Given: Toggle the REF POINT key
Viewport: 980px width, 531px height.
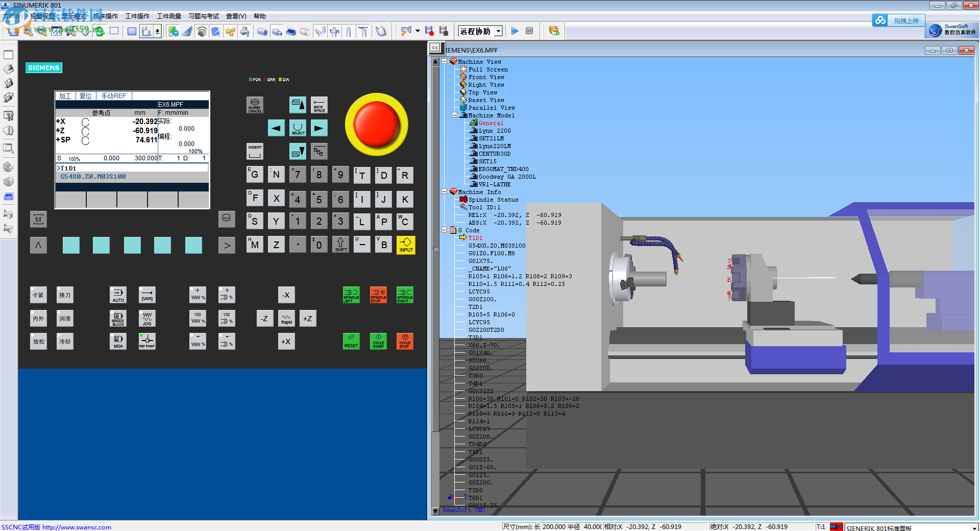Looking at the screenshot, I should (x=147, y=341).
